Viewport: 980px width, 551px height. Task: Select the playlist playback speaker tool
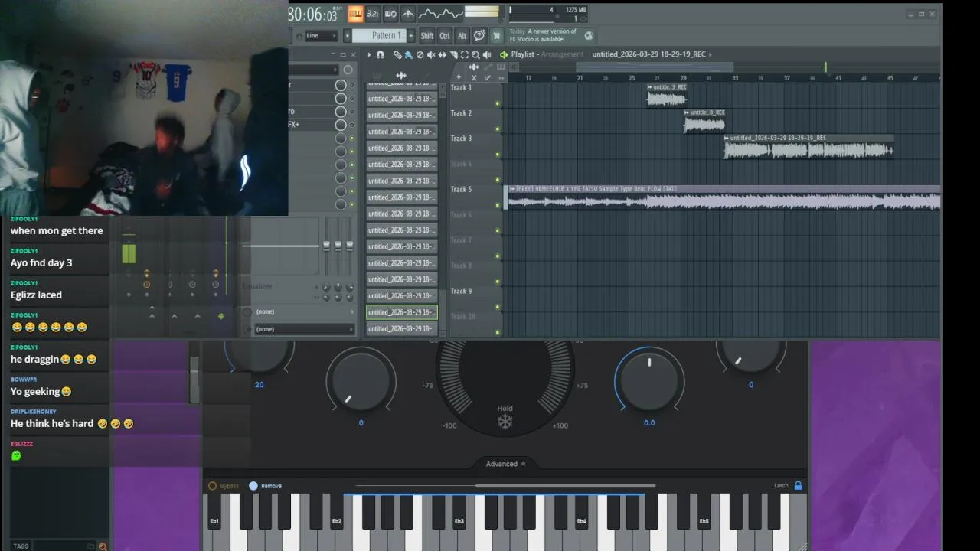[487, 54]
